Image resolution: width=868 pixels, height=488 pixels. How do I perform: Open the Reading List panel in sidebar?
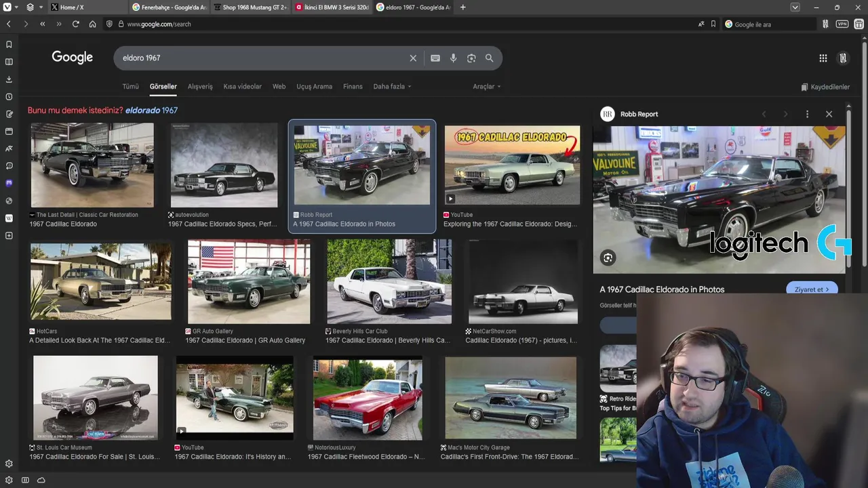point(9,62)
